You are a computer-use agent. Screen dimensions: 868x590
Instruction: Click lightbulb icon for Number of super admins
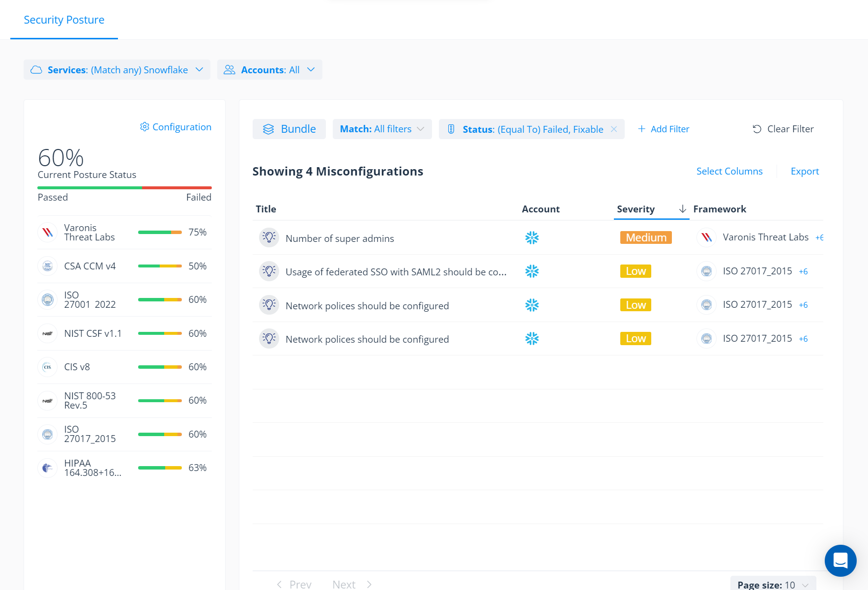269,237
